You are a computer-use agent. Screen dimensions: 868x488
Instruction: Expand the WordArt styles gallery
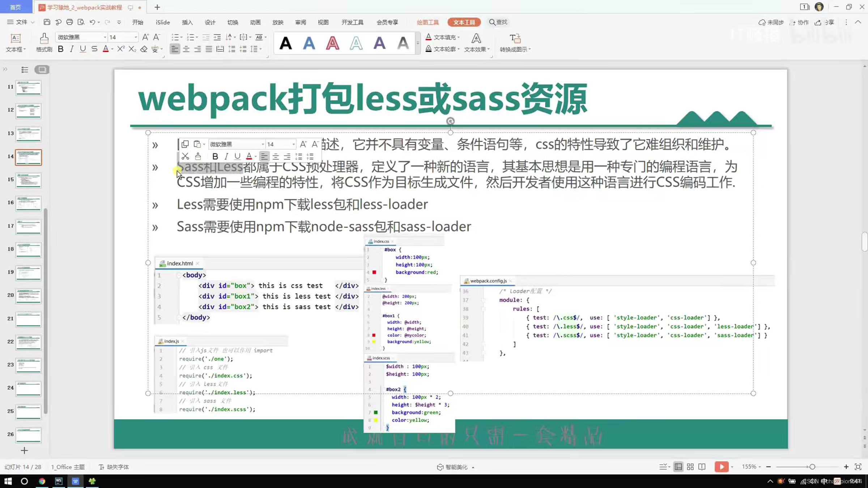(x=418, y=43)
